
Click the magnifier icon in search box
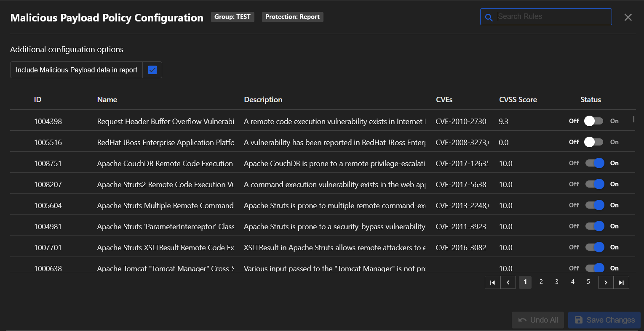click(489, 17)
